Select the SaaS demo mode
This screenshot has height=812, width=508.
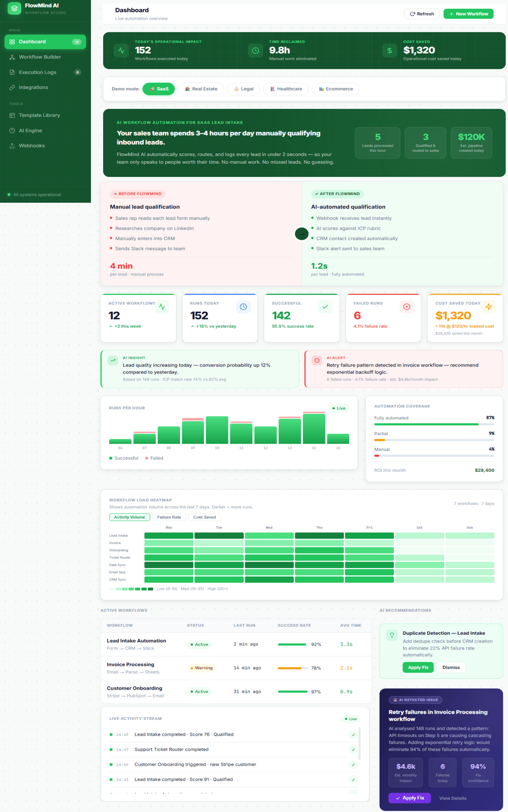(x=159, y=89)
